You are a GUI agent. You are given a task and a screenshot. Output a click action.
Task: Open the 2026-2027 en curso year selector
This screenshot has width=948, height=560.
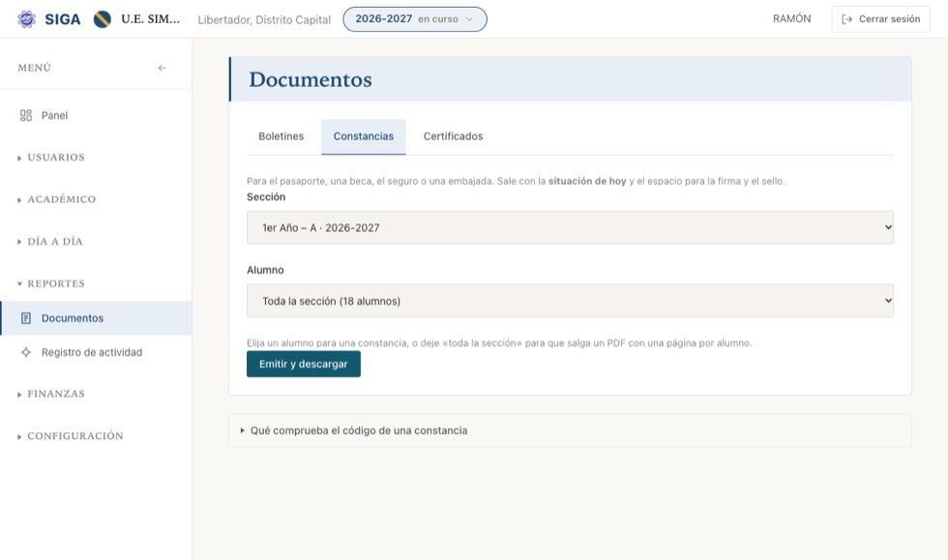(x=415, y=19)
